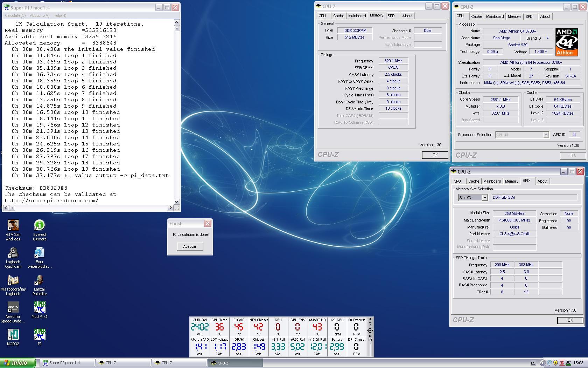
Task: Switch to Super PI in the taskbar
Action: [66, 363]
